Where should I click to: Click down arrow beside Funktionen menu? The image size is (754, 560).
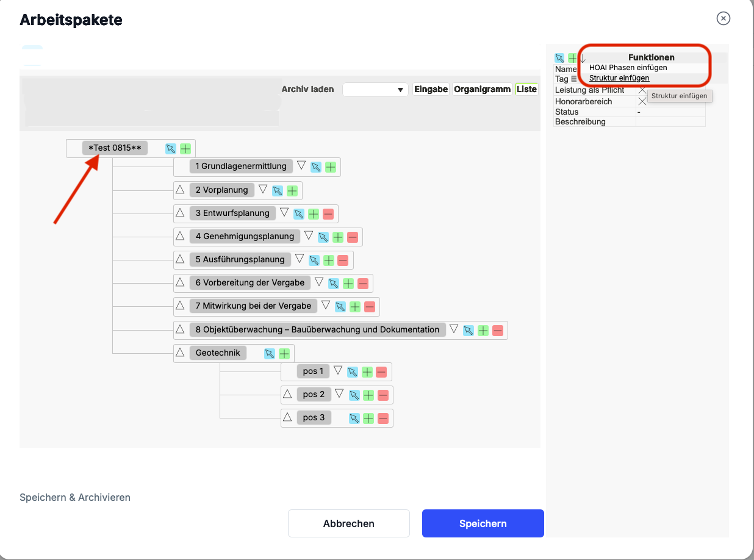coord(583,59)
